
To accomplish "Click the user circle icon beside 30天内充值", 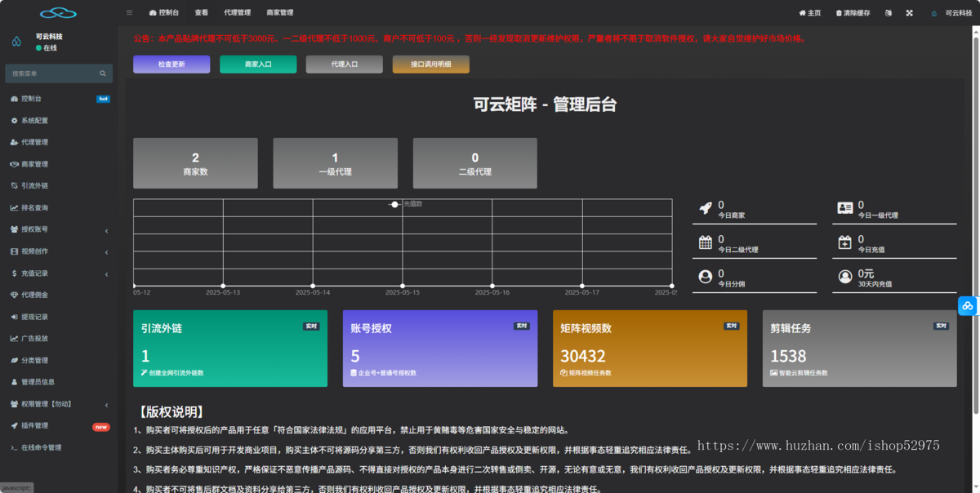I will 845,277.
